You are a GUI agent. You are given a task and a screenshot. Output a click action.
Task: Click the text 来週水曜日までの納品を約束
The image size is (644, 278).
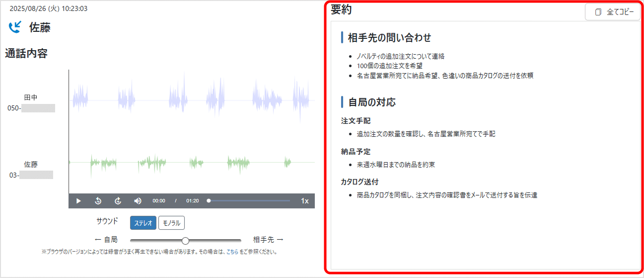click(x=396, y=165)
